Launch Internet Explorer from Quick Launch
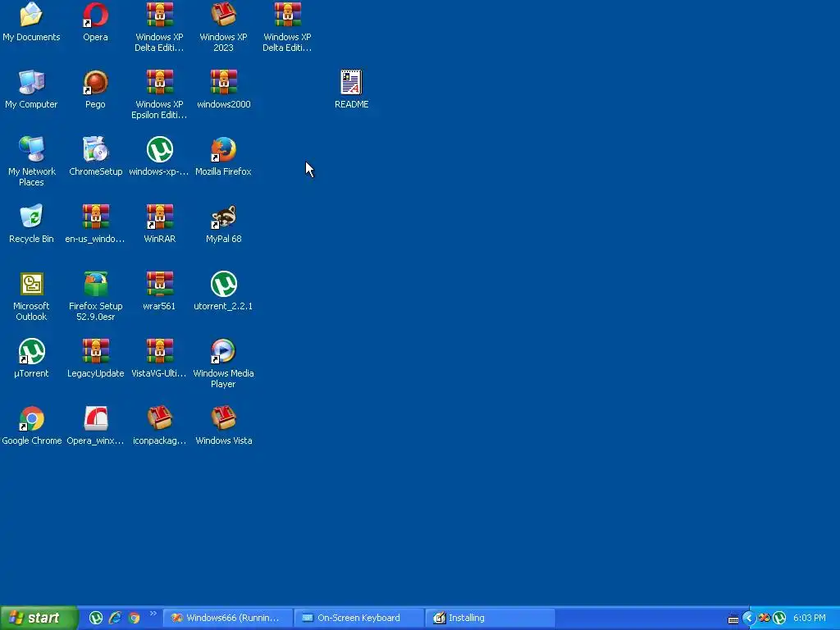The width and height of the screenshot is (840, 630). coord(115,618)
